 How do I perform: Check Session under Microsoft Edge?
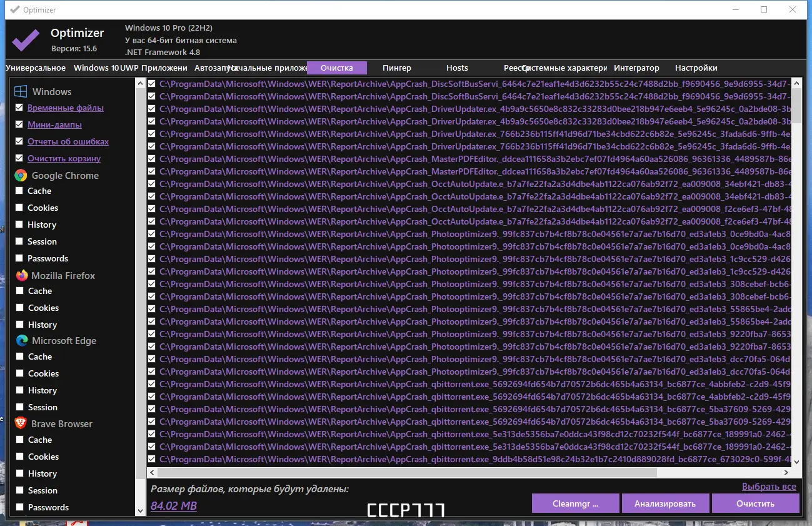20,407
